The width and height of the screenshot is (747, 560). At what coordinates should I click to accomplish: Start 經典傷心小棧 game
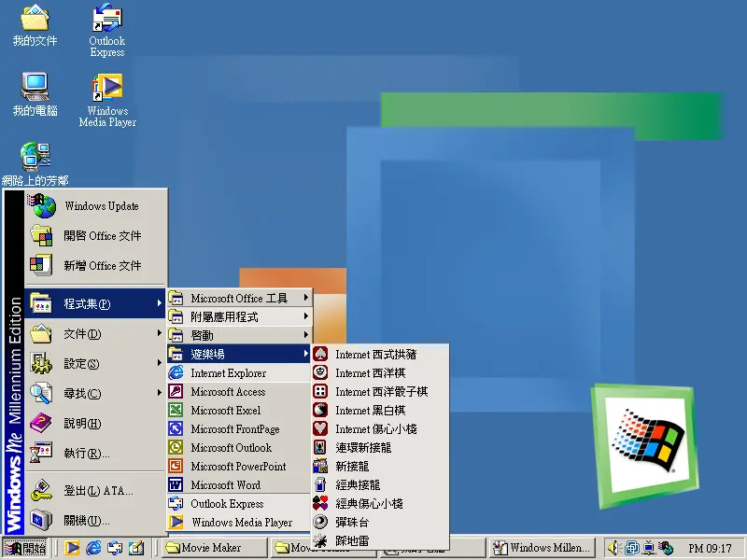pyautogui.click(x=380, y=503)
